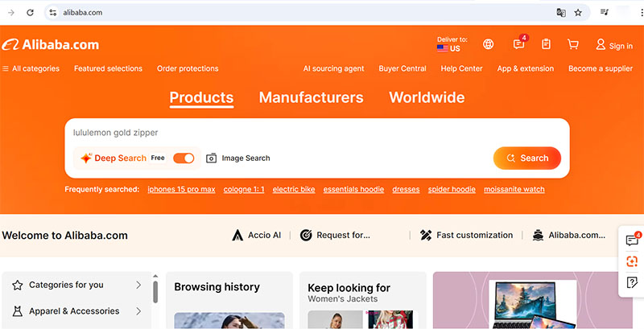
Task: Open the shopping cart icon
Action: (x=573, y=44)
